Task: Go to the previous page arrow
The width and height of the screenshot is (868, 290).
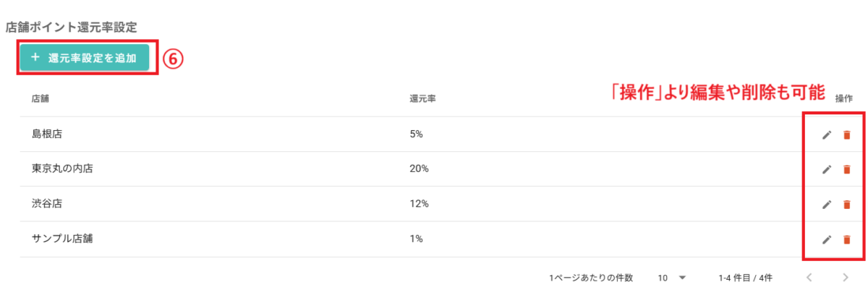Action: [x=810, y=277]
